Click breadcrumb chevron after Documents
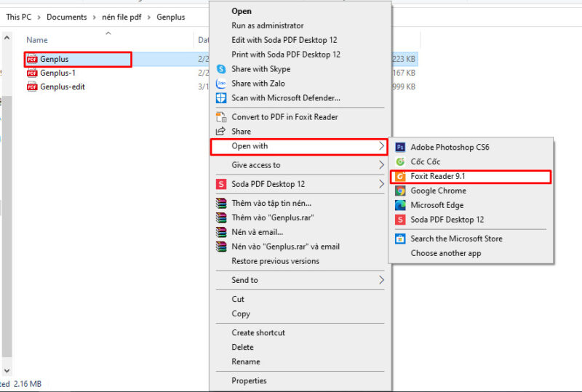Viewport: 582px width, 392px height. coord(95,17)
